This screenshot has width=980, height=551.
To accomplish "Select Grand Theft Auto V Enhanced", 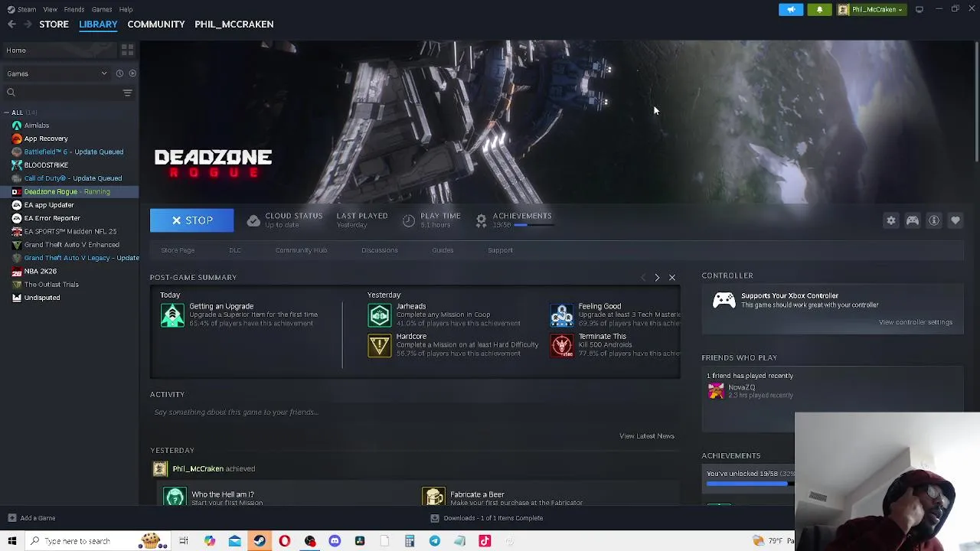I will pyautogui.click(x=71, y=245).
